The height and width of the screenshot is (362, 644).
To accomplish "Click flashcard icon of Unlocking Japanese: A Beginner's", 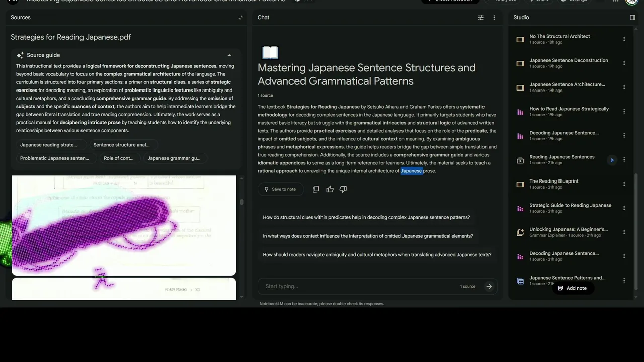I will coord(520,232).
